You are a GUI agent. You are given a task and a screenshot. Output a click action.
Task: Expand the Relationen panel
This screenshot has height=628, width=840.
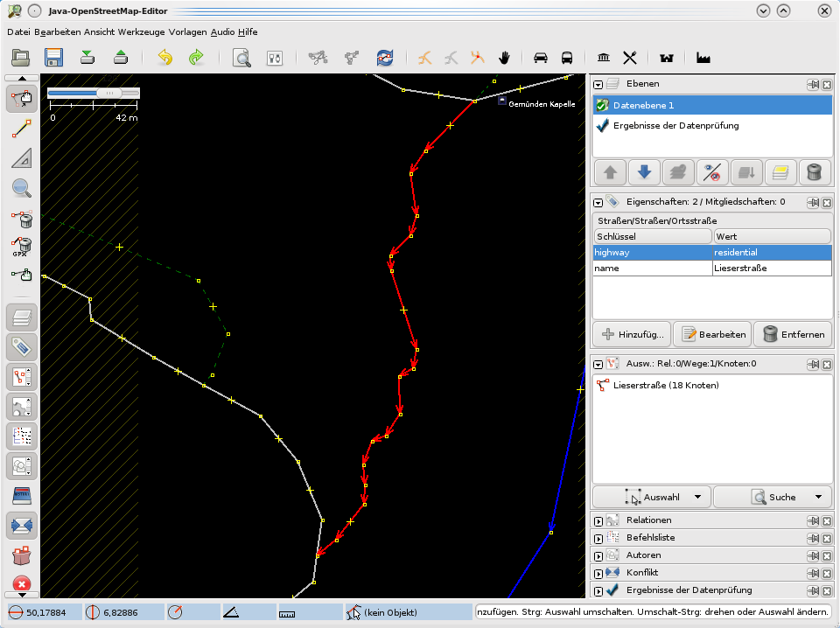[x=598, y=521]
